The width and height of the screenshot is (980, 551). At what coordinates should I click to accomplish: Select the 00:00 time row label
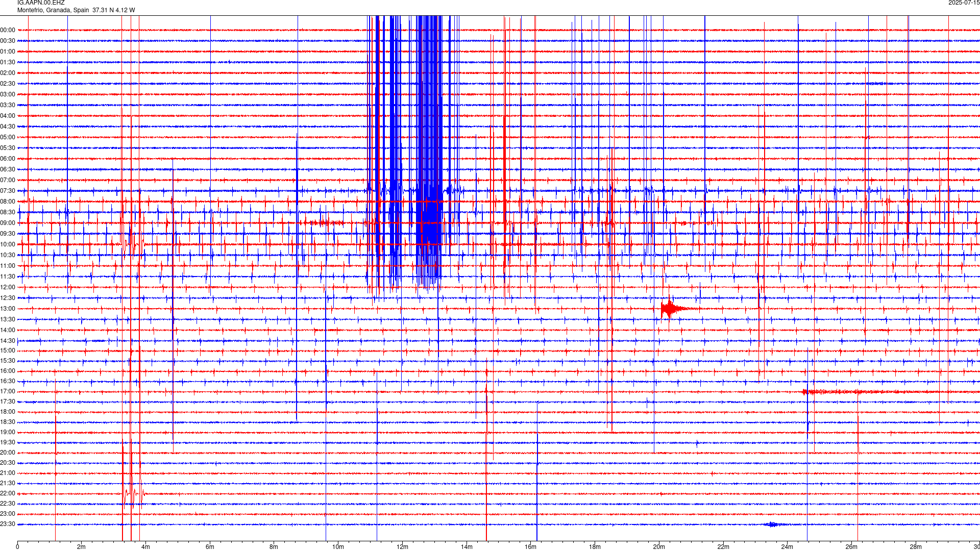(8, 30)
